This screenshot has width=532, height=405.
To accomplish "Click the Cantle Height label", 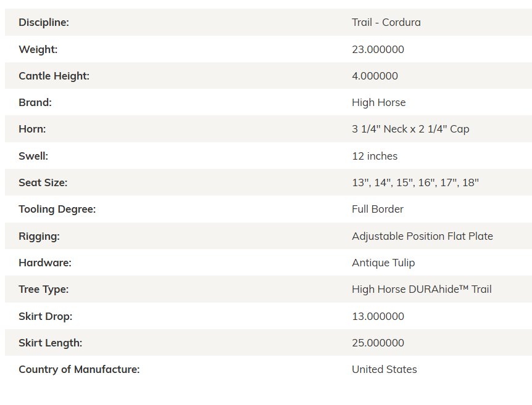I will point(54,76).
